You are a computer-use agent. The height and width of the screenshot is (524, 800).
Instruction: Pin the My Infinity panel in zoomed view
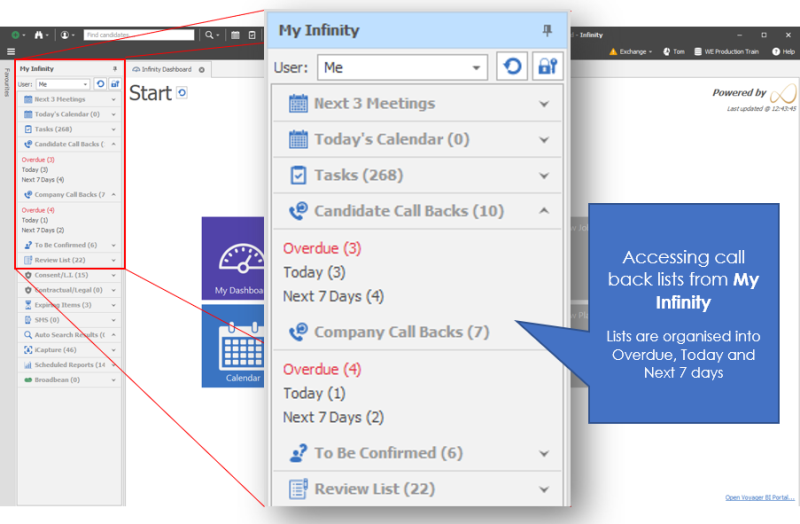click(546, 31)
